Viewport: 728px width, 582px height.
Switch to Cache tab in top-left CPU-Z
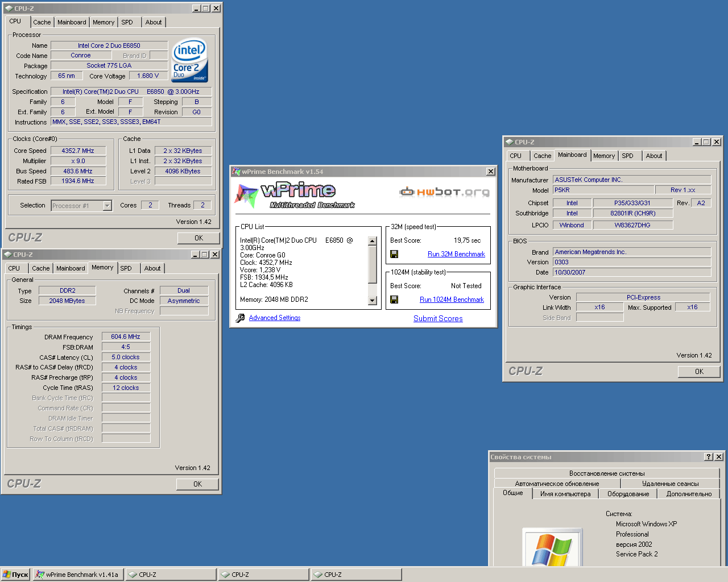pyautogui.click(x=42, y=22)
